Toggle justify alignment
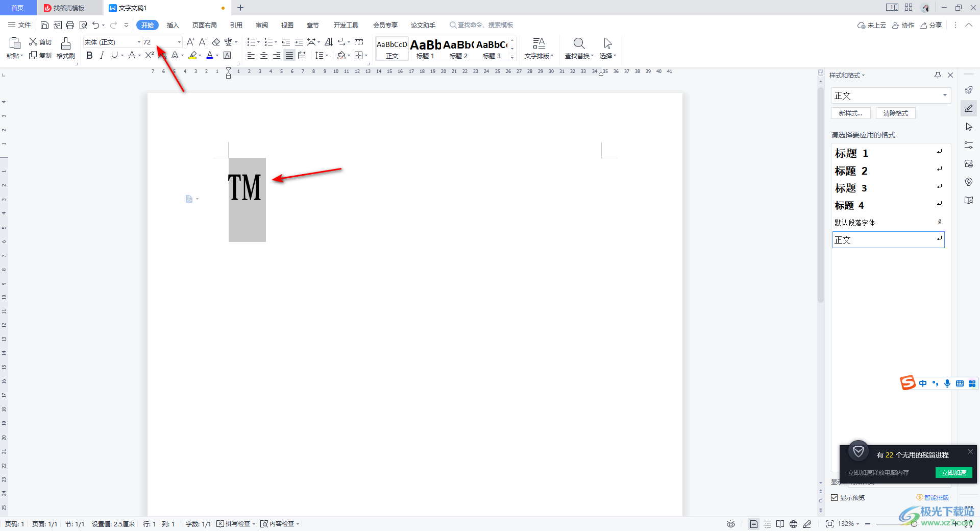 [289, 55]
